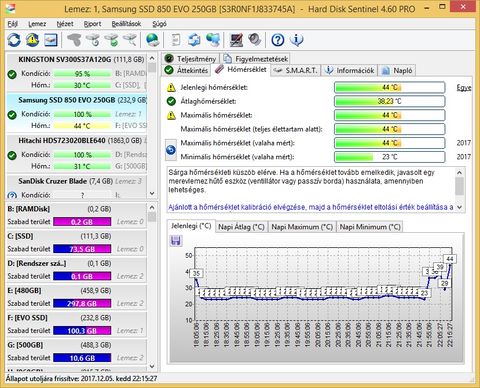Click the warning icon next to Jelenlegi hőmérséklet
Viewport: 480px width, 388px height.
(171, 88)
